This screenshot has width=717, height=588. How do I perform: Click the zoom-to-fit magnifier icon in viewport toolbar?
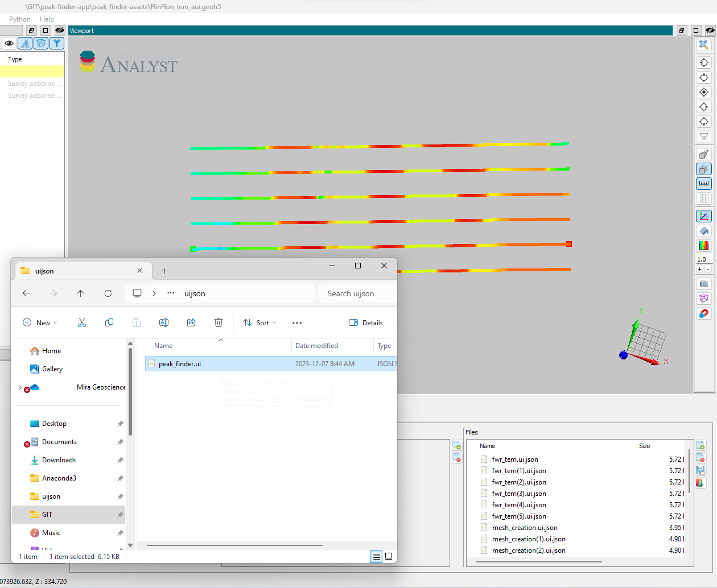pos(704,45)
